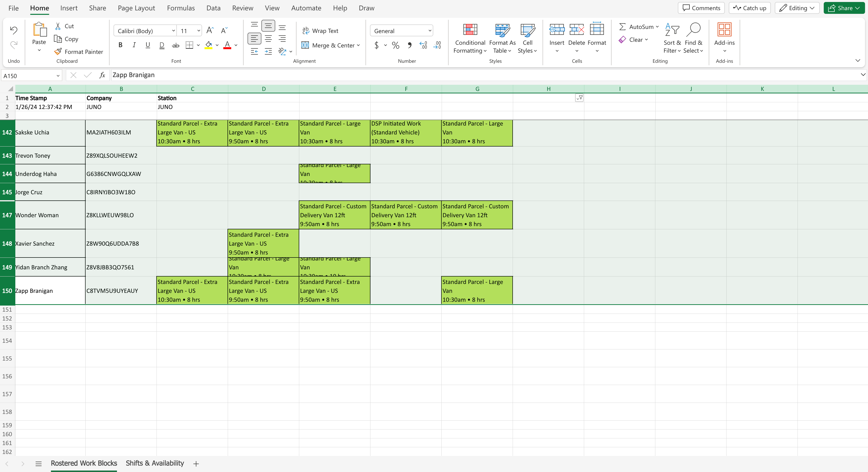Open the Page Layout ribbon tab
The width and height of the screenshot is (868, 472).
(136, 8)
